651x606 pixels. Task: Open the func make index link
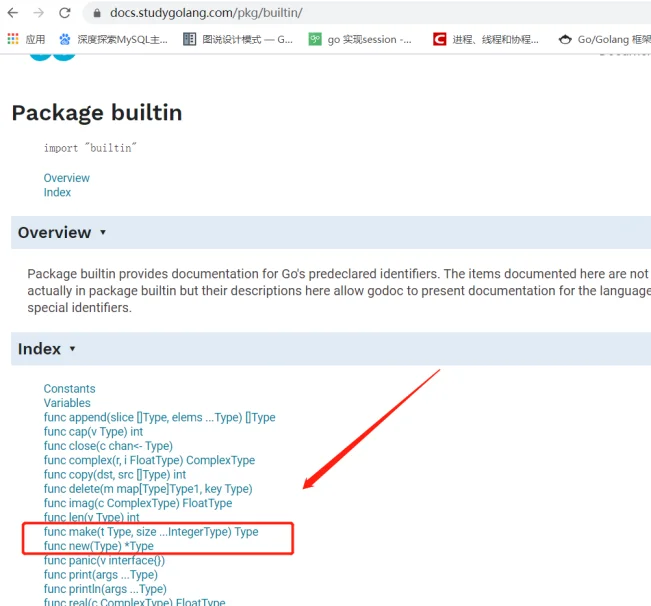pos(150,532)
